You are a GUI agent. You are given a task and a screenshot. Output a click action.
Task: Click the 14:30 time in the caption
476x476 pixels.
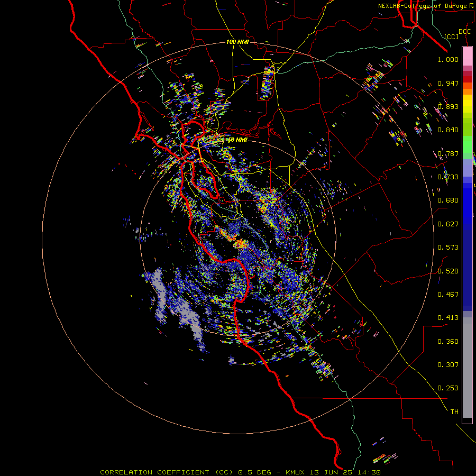[x=368, y=472]
